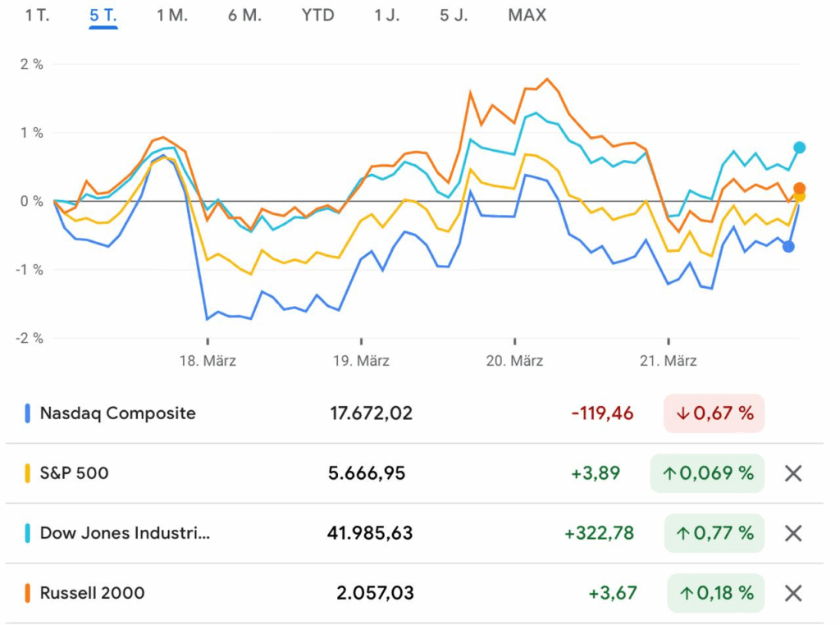
Task: Remove S&P 500 from the comparison
Action: 792,473
